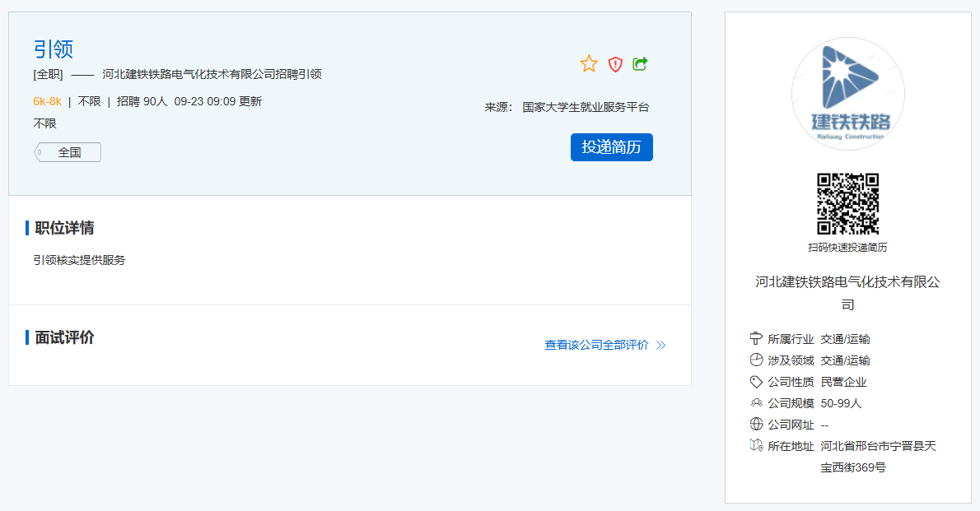Select the 全国 location tag
Screen dimensions: 980x511
[68, 152]
